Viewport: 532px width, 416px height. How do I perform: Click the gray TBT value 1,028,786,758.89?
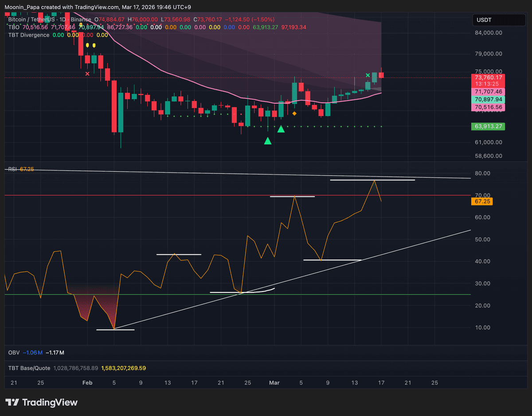coord(75,368)
